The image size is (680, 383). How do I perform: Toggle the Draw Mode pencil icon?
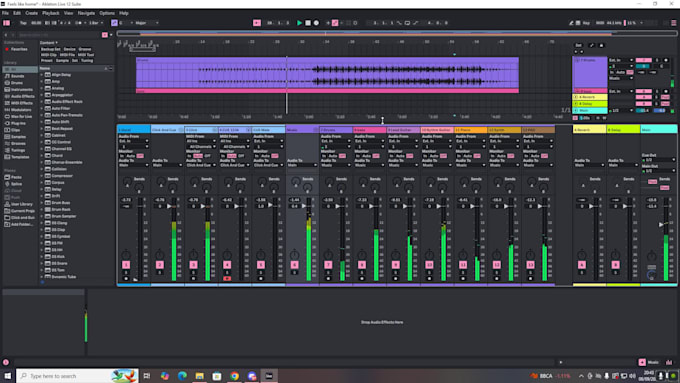click(x=571, y=23)
